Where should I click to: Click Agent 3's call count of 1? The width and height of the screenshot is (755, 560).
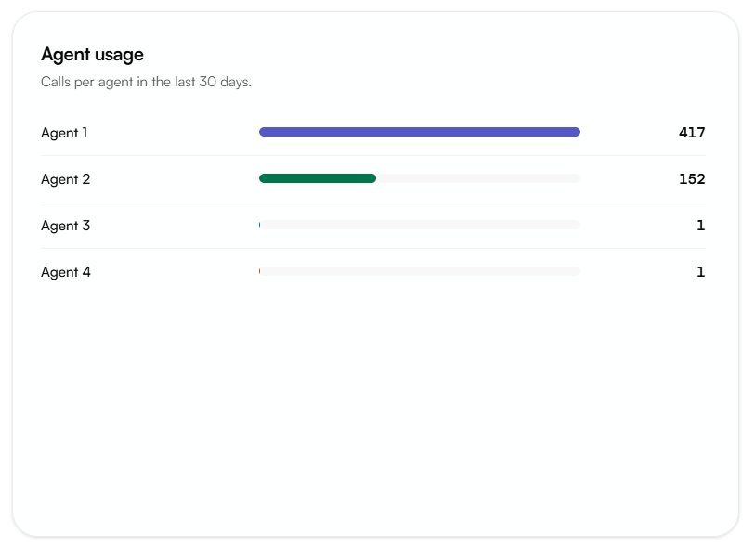[701, 226]
